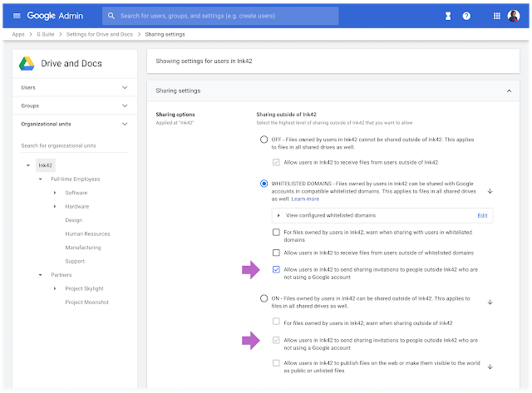Enable warning when sharing with whitelisted domains
Screen dimensions: 532x393
click(276, 233)
